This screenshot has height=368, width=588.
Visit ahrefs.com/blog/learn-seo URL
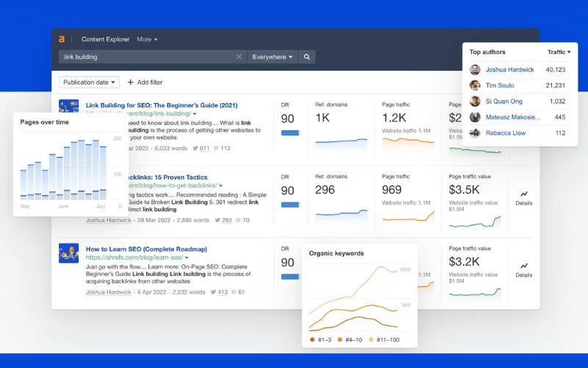click(135, 258)
